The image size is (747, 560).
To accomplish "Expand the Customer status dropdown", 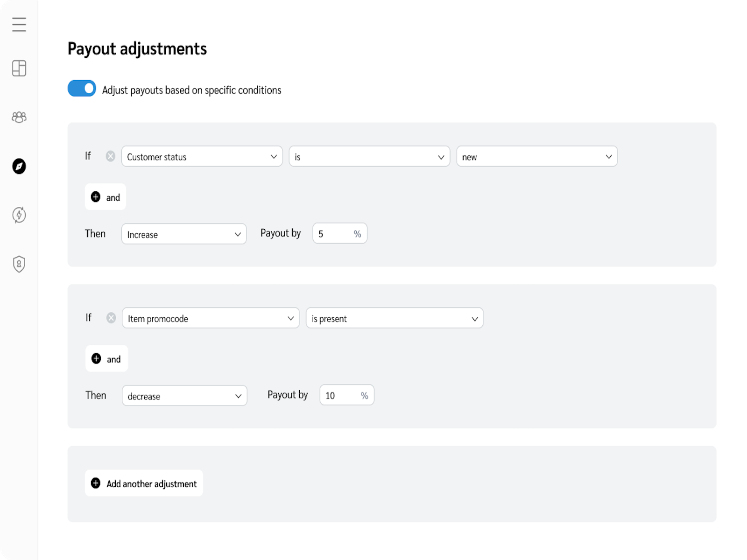I will 202,156.
